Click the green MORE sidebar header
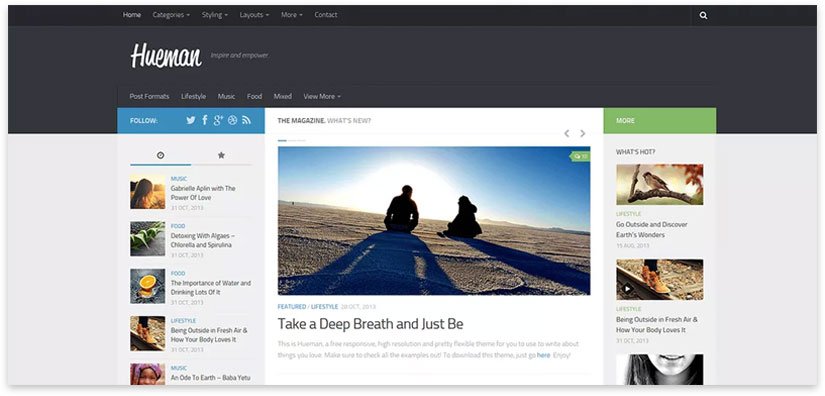 click(660, 120)
